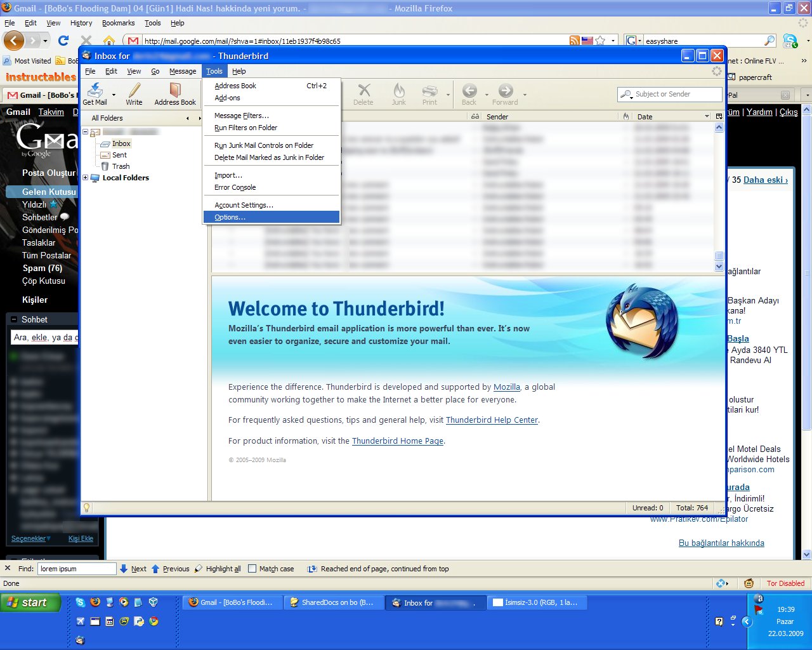Select Message Filters... in the Tools menu
Image resolution: width=812 pixels, height=650 pixels.
tap(272, 116)
